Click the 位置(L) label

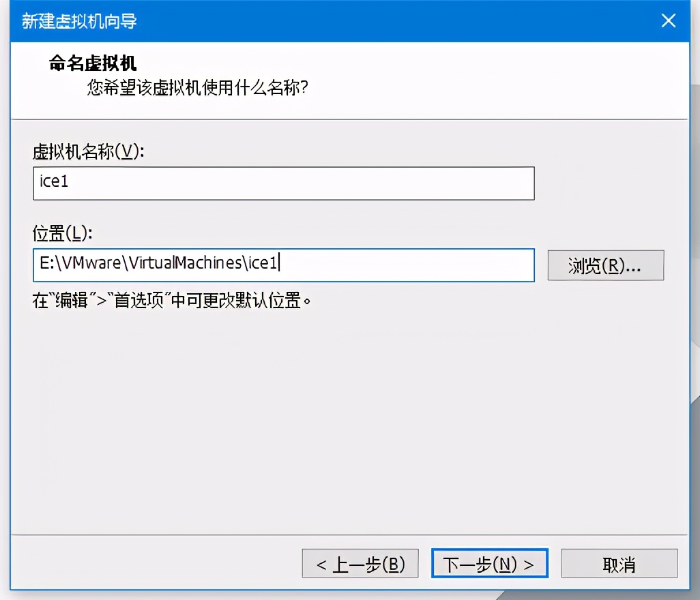[x=58, y=232]
